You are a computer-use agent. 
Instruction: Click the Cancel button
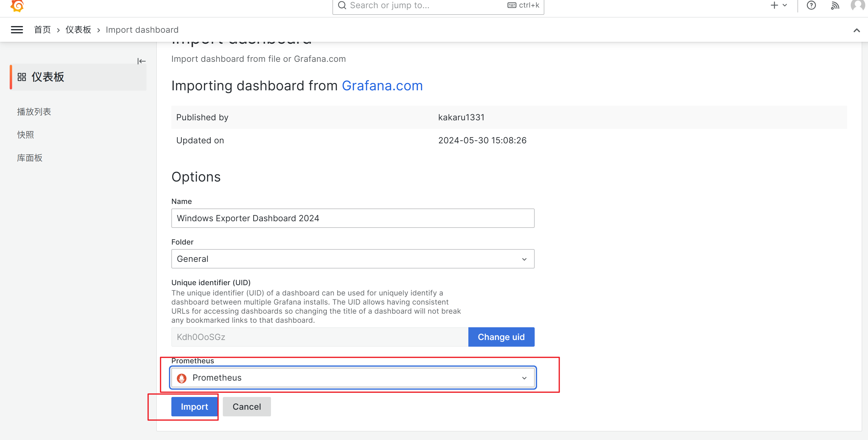point(247,407)
